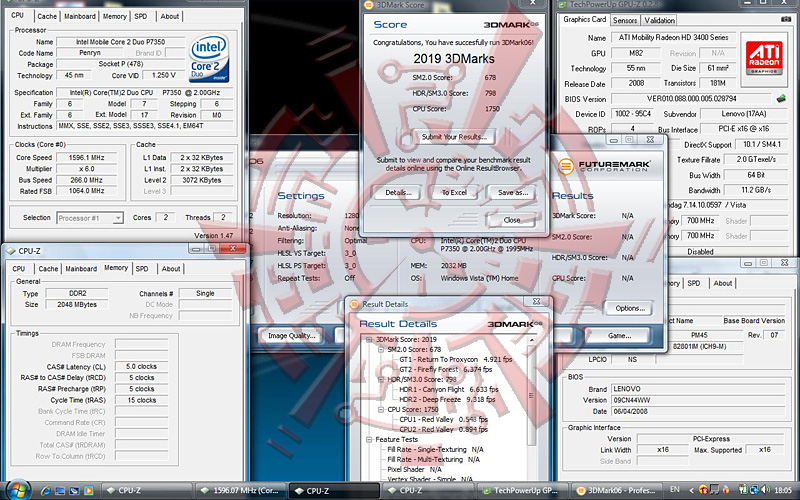The width and height of the screenshot is (800, 500).
Task: Open SPD tab in top CPU-Z window
Action: pos(141,16)
